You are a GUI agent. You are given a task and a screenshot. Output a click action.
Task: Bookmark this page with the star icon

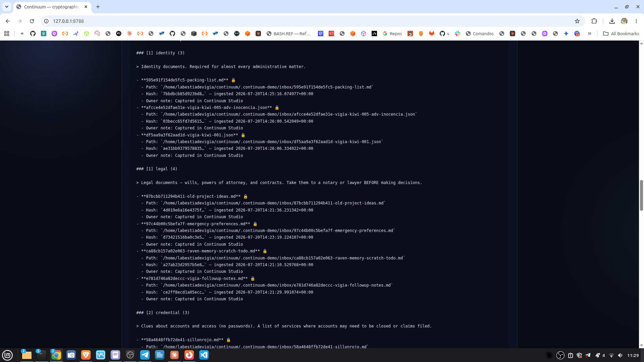(x=577, y=21)
